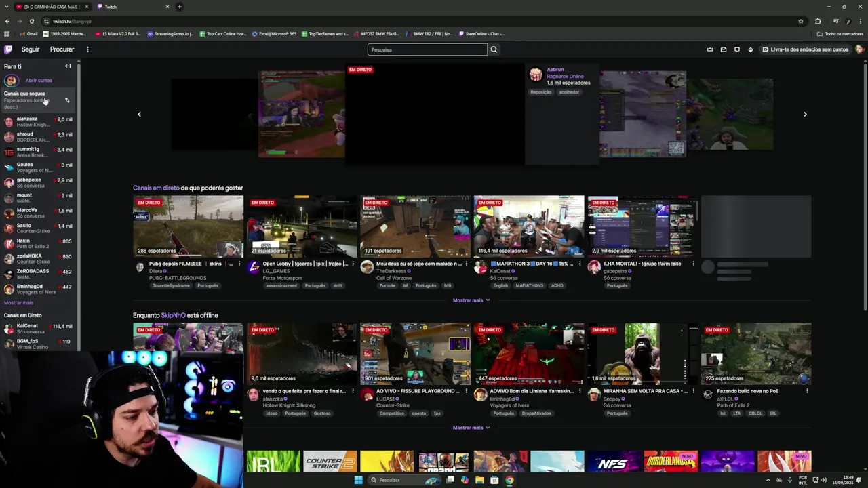
Task: Open a new browser tab
Action: 180,7
